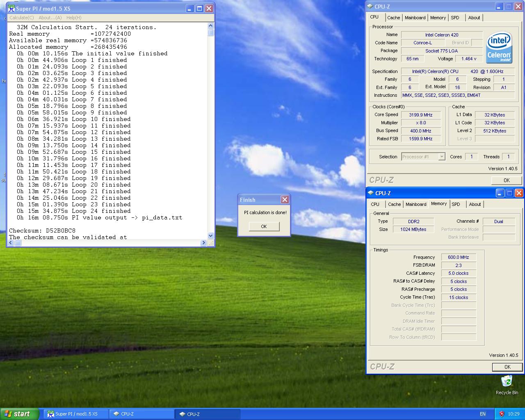
Task: Click the Package Socket 775 LGA field
Action: (442, 51)
